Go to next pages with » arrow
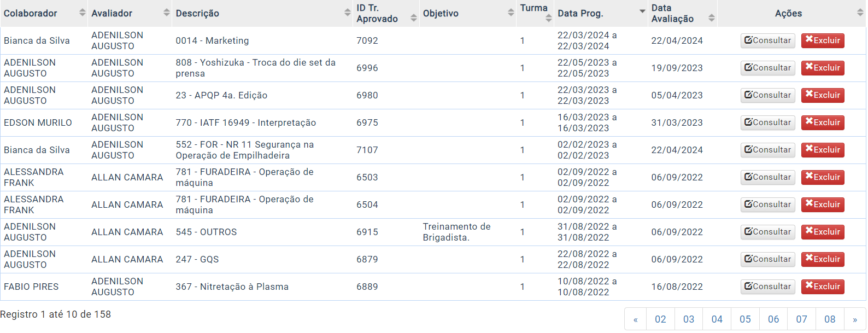The image size is (868, 333). click(x=855, y=319)
